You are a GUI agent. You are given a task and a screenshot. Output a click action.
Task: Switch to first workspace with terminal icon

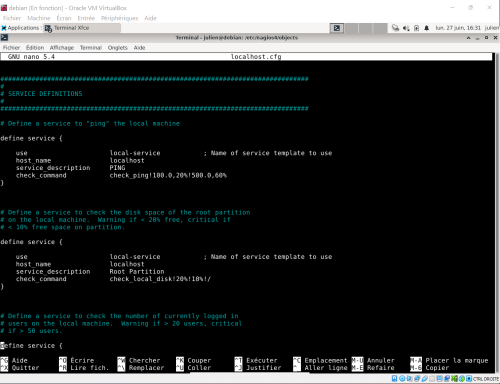tap(337, 28)
